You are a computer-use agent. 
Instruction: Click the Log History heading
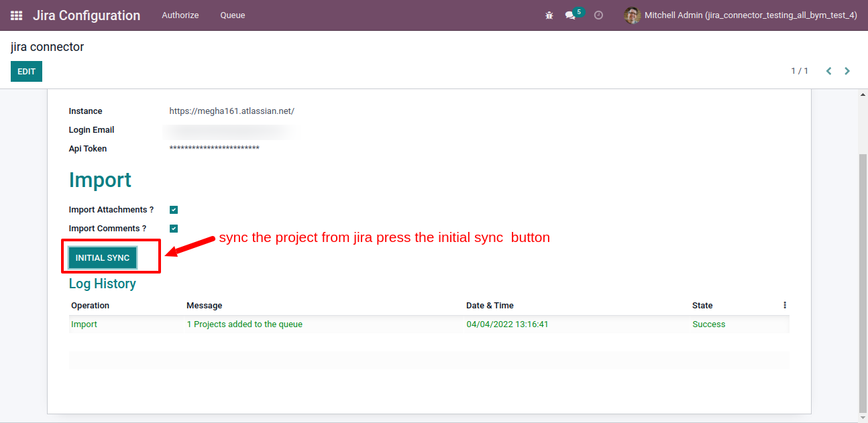tap(103, 284)
